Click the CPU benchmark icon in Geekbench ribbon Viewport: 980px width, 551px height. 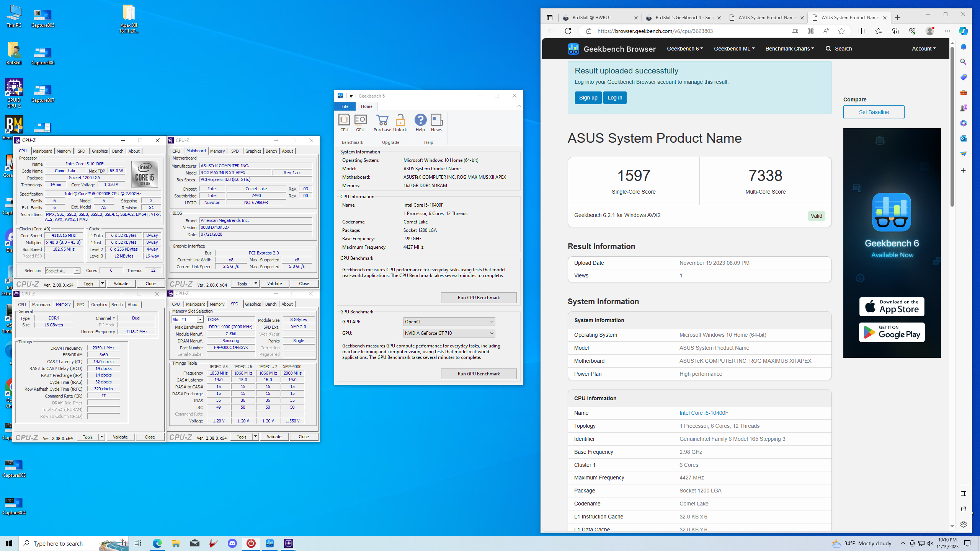pyautogui.click(x=344, y=123)
